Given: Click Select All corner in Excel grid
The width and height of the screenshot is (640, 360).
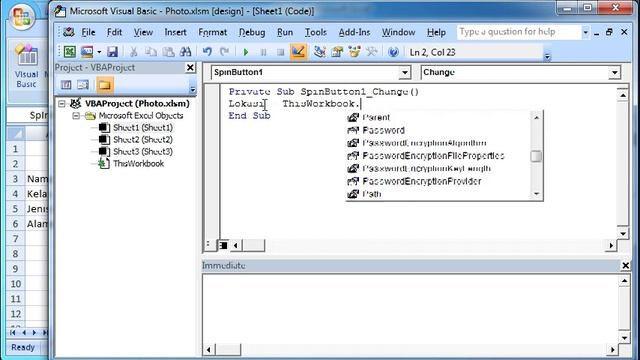Looking at the screenshot, I should pyautogui.click(x=16, y=133).
